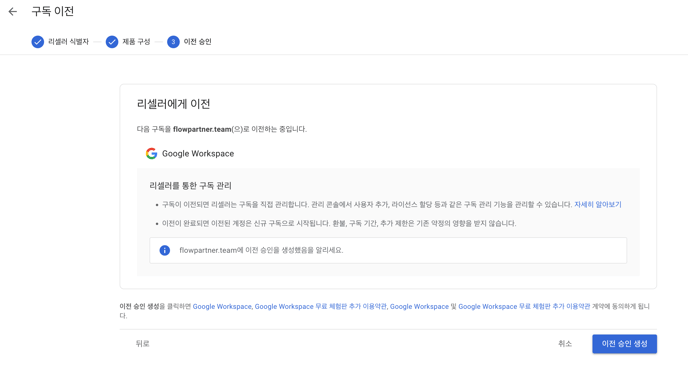The width and height of the screenshot is (688, 384).
Task: Click the 취소 button
Action: pyautogui.click(x=565, y=344)
